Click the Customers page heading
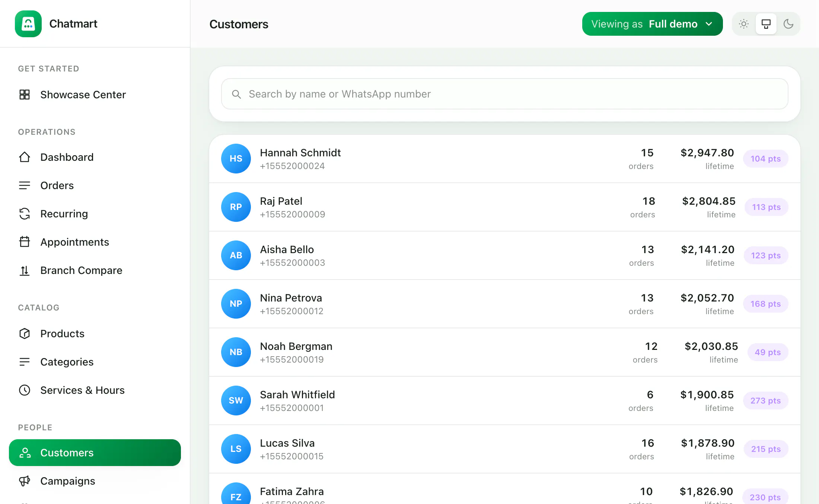The image size is (819, 504). pos(239,24)
